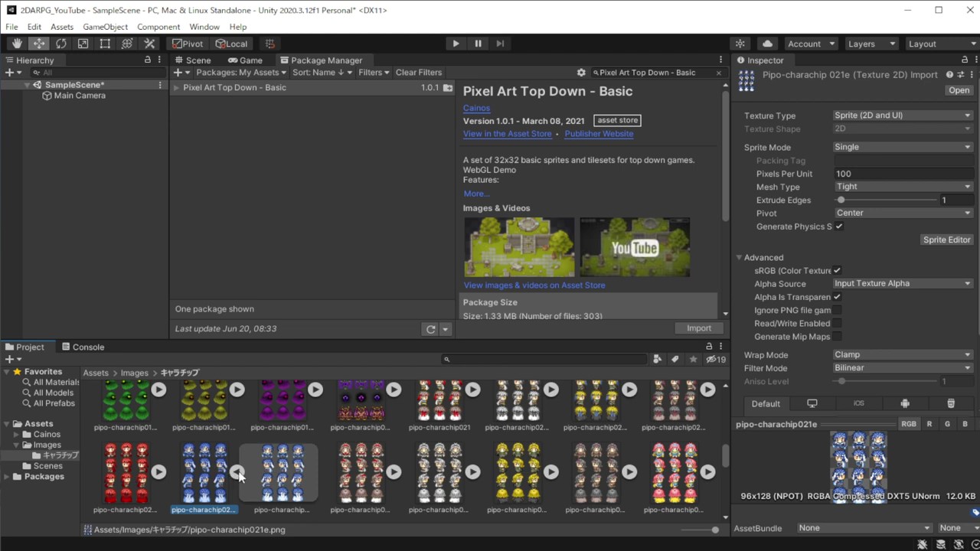
Task: Open Packages: My Assets dropdown
Action: tap(241, 73)
